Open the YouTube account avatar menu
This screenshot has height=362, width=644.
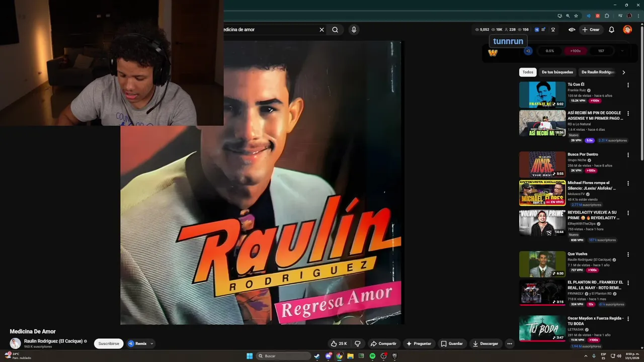tap(627, 30)
